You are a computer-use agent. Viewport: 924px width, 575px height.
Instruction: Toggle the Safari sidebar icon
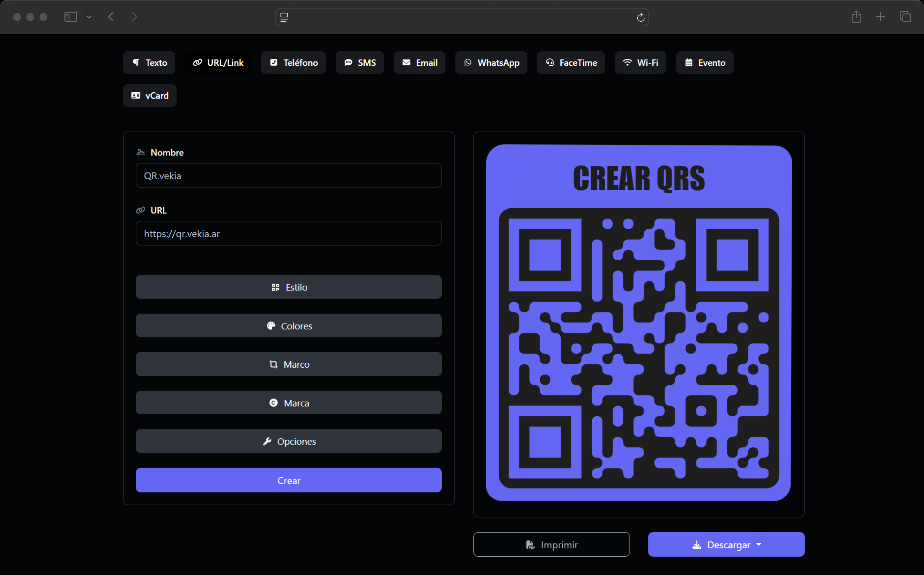(x=71, y=17)
